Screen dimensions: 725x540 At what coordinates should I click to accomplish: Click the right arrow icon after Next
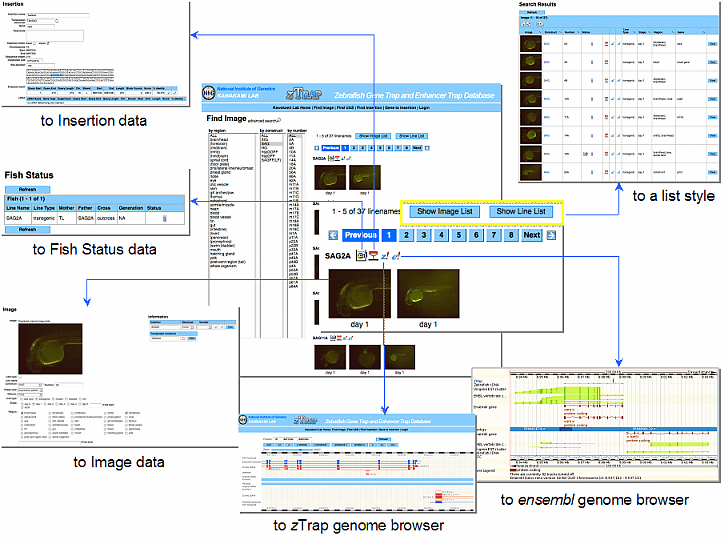[x=553, y=236]
